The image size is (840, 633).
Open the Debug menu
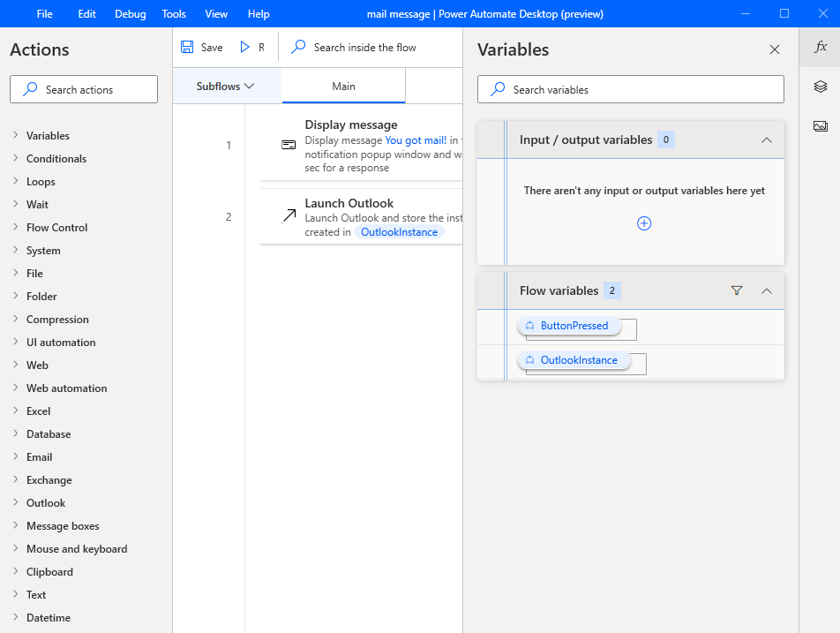[x=131, y=14]
